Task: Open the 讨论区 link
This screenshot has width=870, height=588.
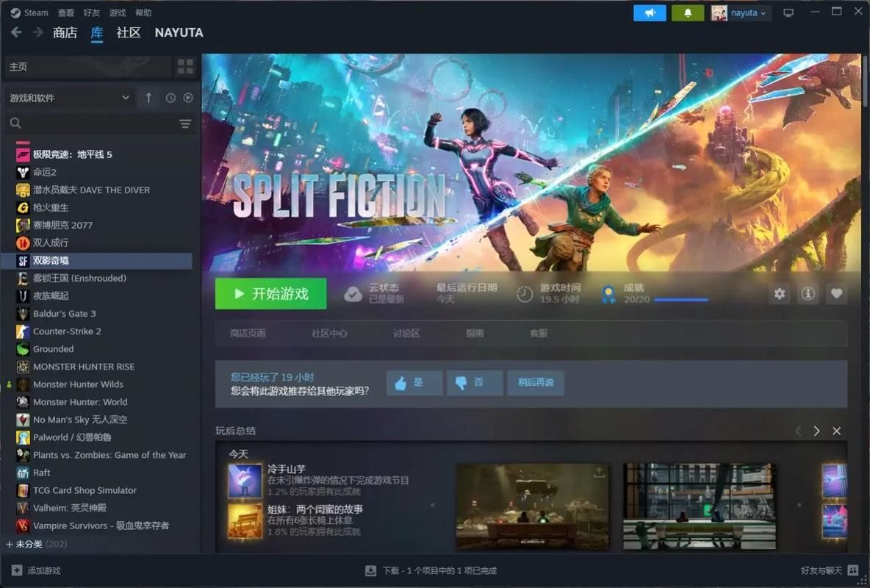Action: coord(406,333)
